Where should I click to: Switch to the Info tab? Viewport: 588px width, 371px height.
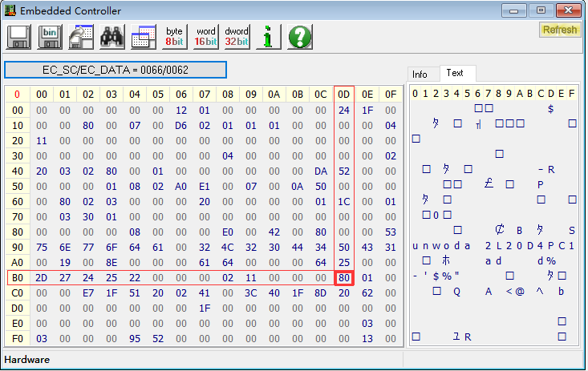(420, 74)
